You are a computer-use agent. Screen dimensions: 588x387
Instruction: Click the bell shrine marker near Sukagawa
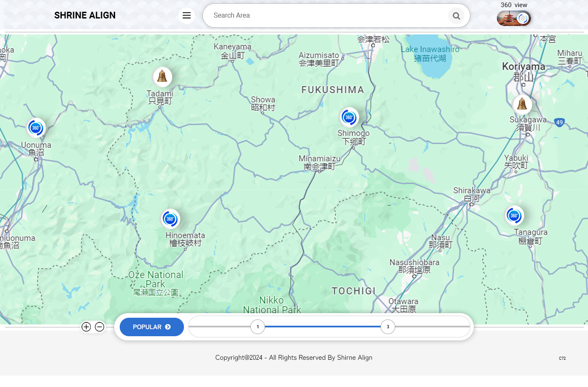pyautogui.click(x=522, y=104)
